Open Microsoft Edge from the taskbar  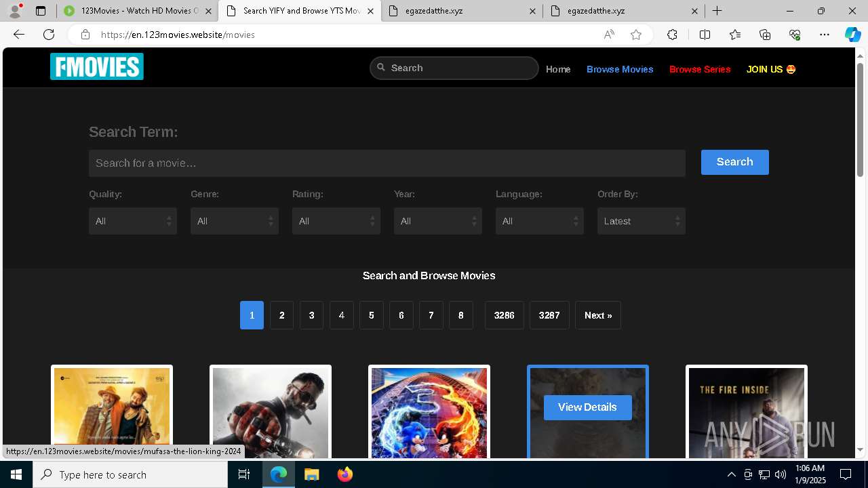(279, 474)
